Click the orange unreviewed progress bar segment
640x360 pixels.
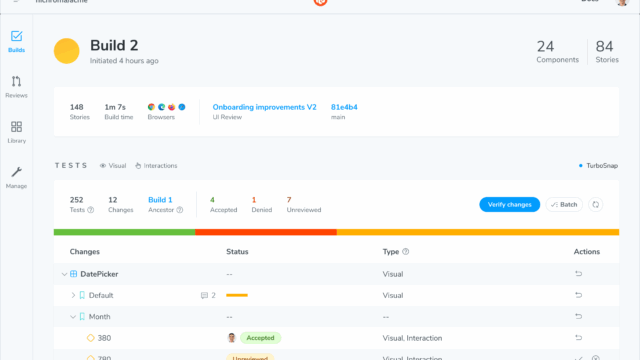(x=478, y=232)
